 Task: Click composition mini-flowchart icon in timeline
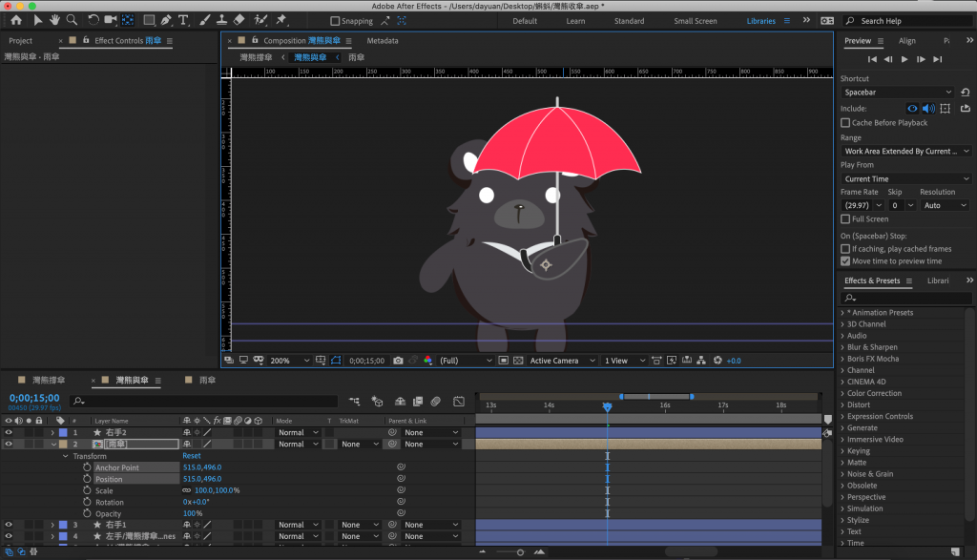(355, 402)
